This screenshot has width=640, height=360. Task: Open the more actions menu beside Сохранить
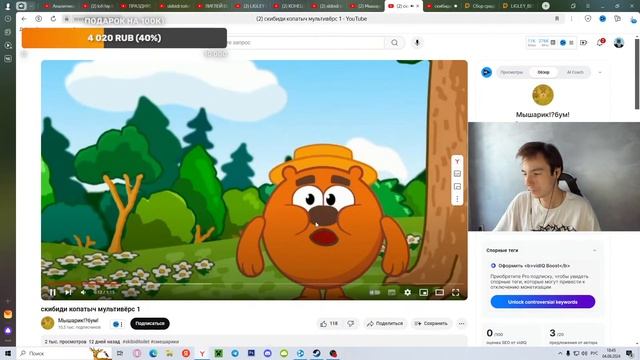462,324
